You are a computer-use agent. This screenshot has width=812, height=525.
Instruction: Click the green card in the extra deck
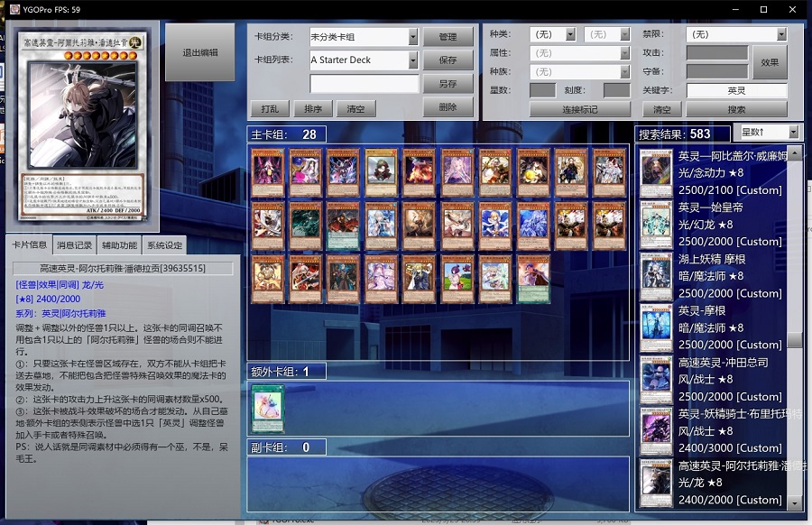pyautogui.click(x=268, y=409)
